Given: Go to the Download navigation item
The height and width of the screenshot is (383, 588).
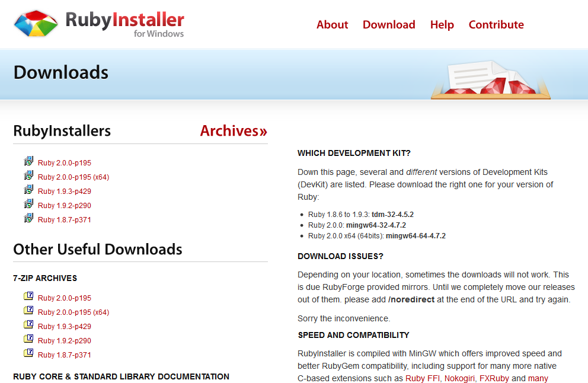Looking at the screenshot, I should click(389, 25).
